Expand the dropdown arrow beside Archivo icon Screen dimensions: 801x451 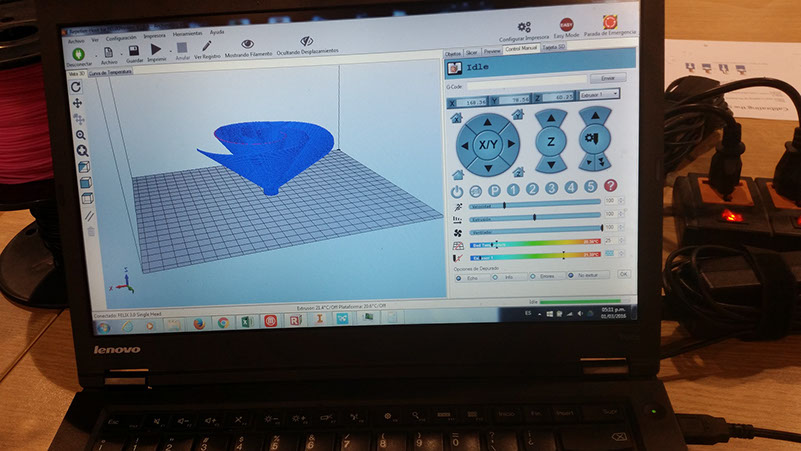point(122,55)
